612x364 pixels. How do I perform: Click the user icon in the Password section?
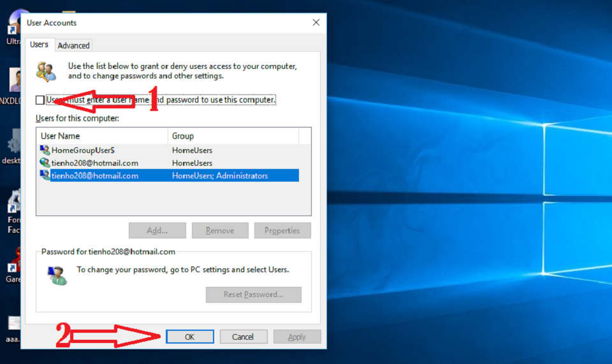coord(57,275)
